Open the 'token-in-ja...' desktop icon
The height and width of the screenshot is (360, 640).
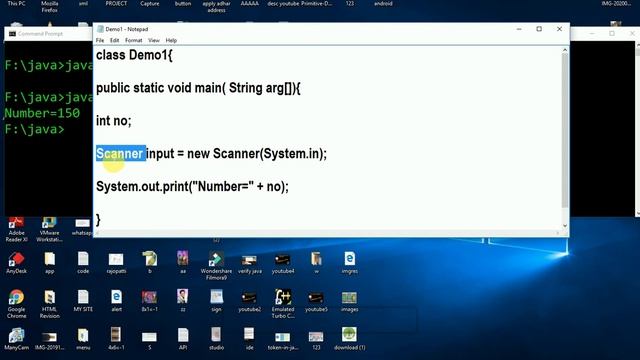click(x=283, y=341)
